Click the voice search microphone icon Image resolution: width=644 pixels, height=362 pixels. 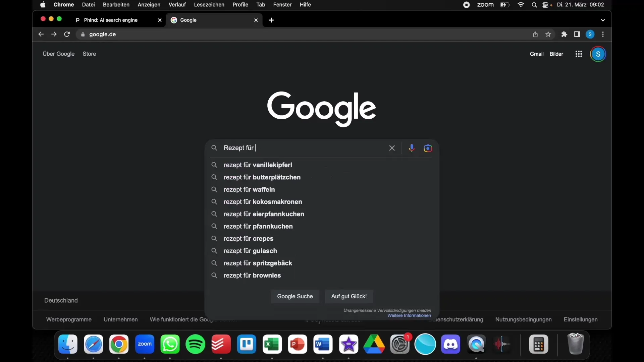tap(412, 148)
